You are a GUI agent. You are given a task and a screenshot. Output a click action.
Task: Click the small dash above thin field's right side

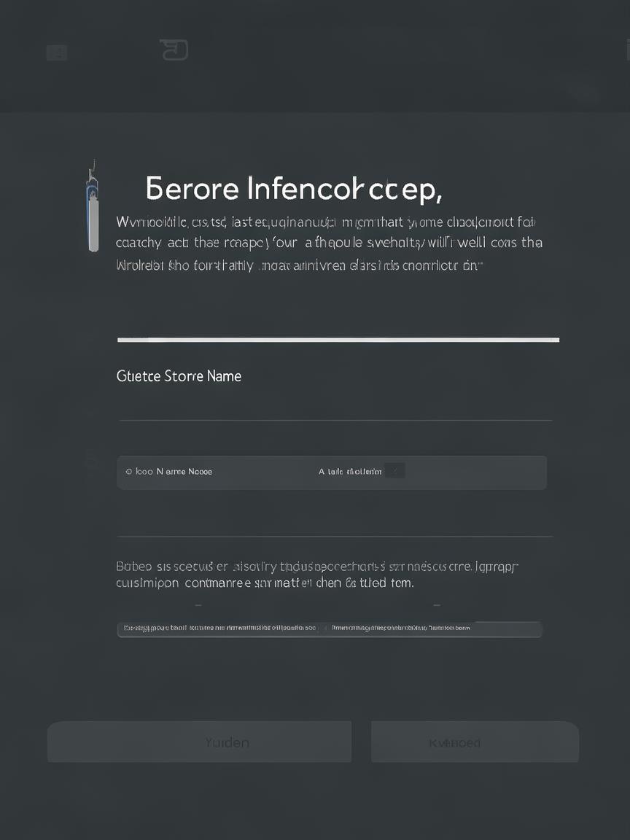[437, 605]
